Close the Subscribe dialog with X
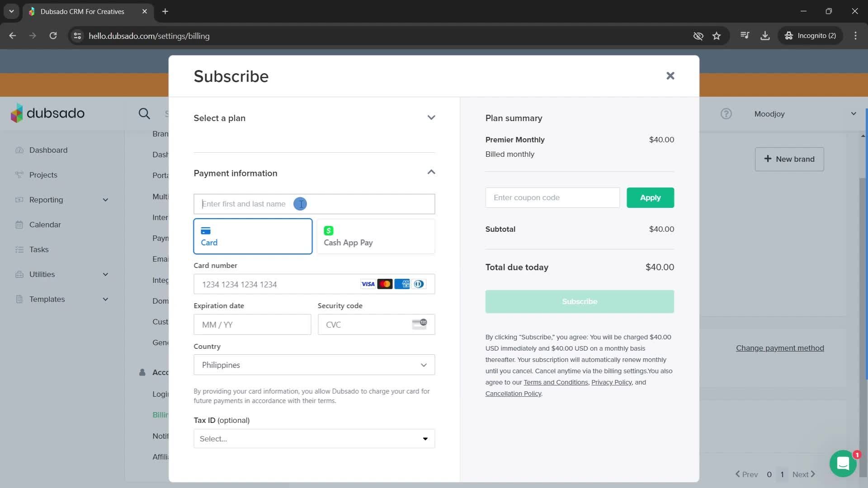 coord(670,76)
